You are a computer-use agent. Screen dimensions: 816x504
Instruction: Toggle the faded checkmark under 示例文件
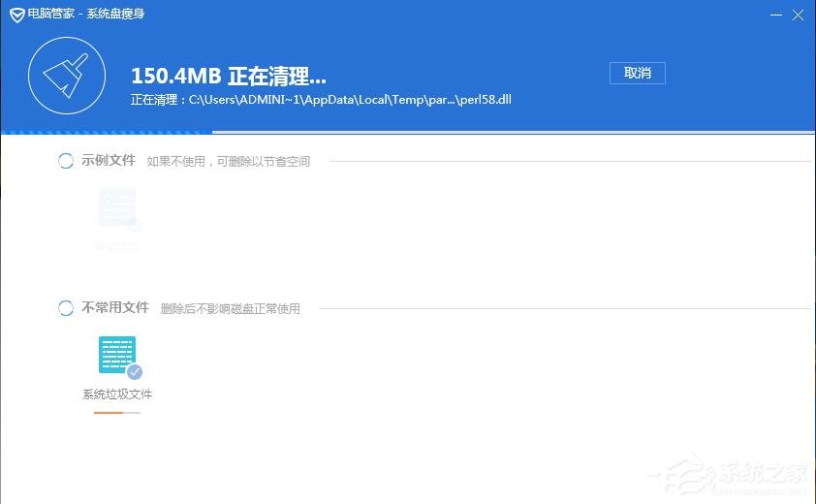[135, 224]
